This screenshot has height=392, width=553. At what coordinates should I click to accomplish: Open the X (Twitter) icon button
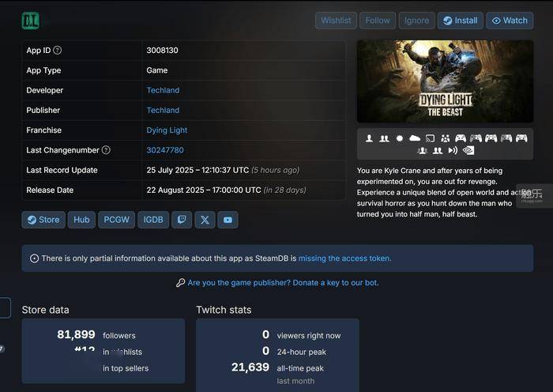(205, 220)
